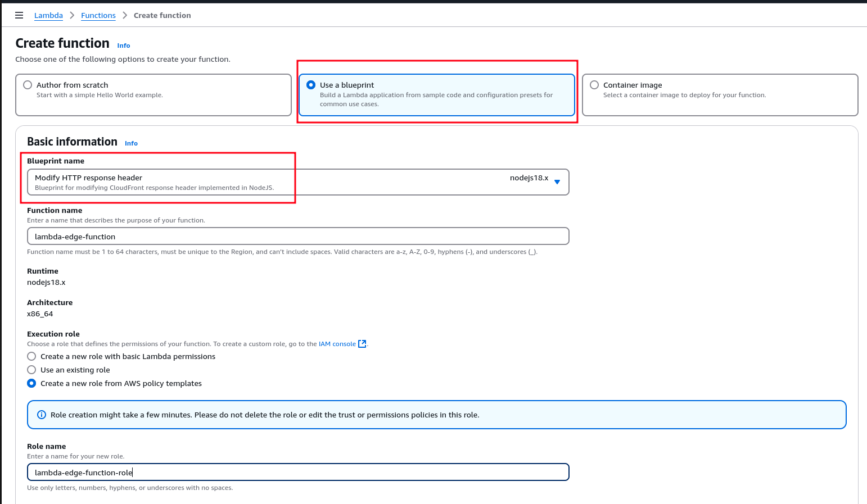867x504 pixels.
Task: Choose Create a new role from AWS policy templates
Action: click(x=31, y=383)
